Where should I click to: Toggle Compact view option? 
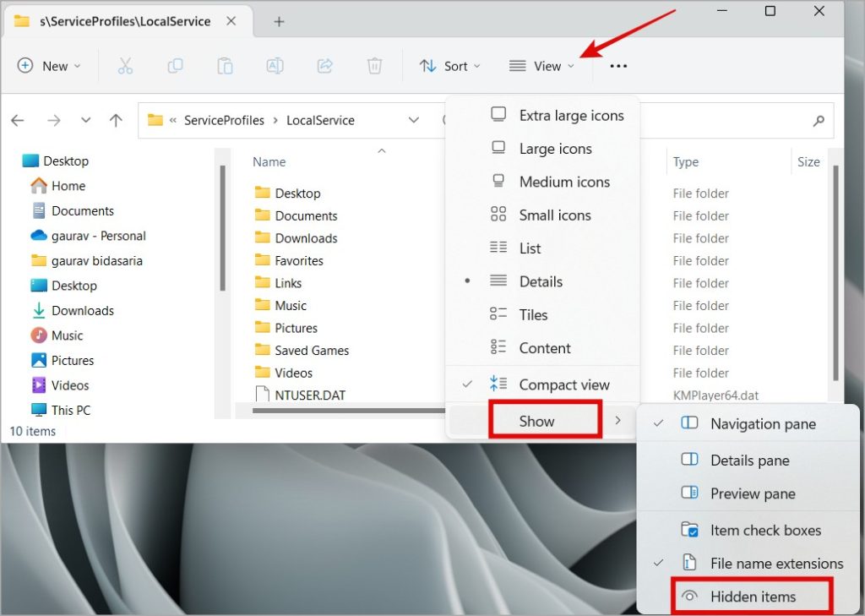click(x=542, y=384)
